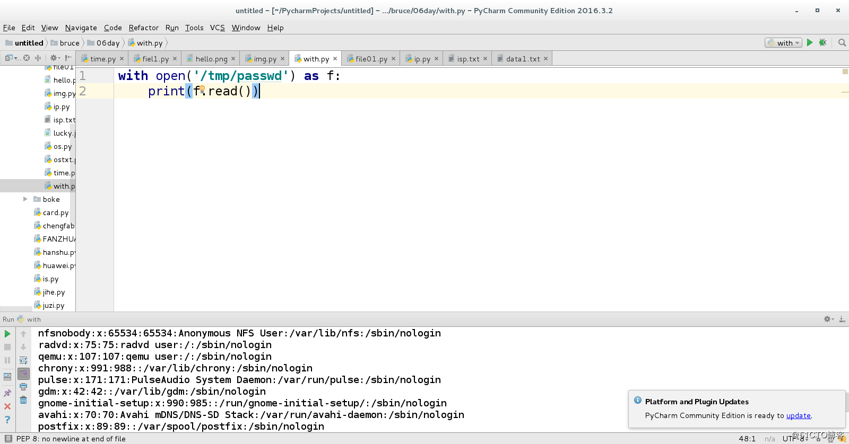Hide the Project panel sidebar
This screenshot has width=849, height=444.
[x=68, y=58]
